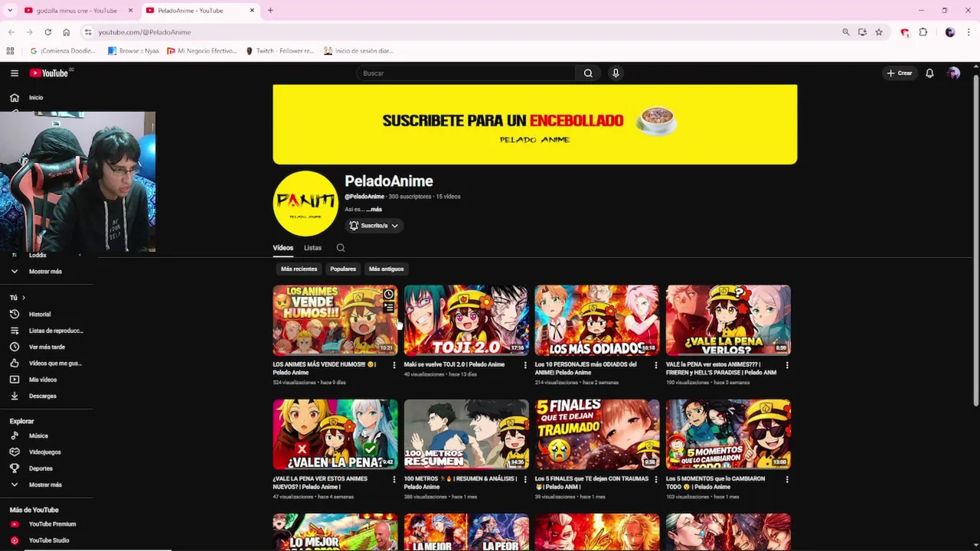Open Browse :: Nyaa bookmark

134,51
